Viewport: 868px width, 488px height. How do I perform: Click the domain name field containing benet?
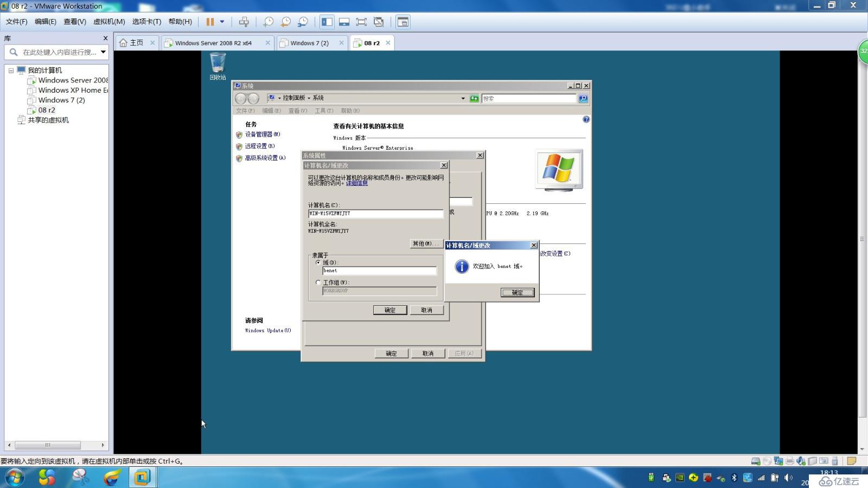tap(379, 271)
